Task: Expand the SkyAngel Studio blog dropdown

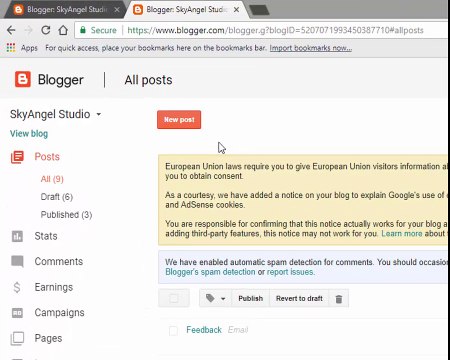Action: 99,114
